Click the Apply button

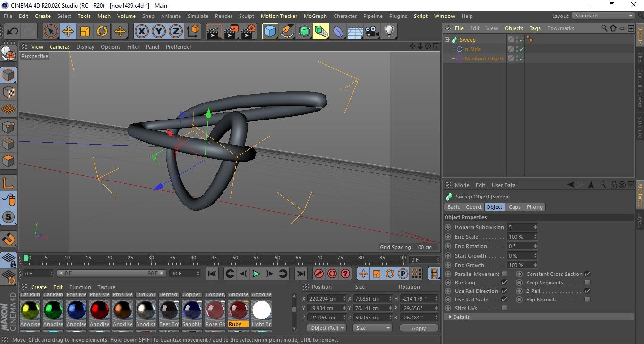point(419,328)
